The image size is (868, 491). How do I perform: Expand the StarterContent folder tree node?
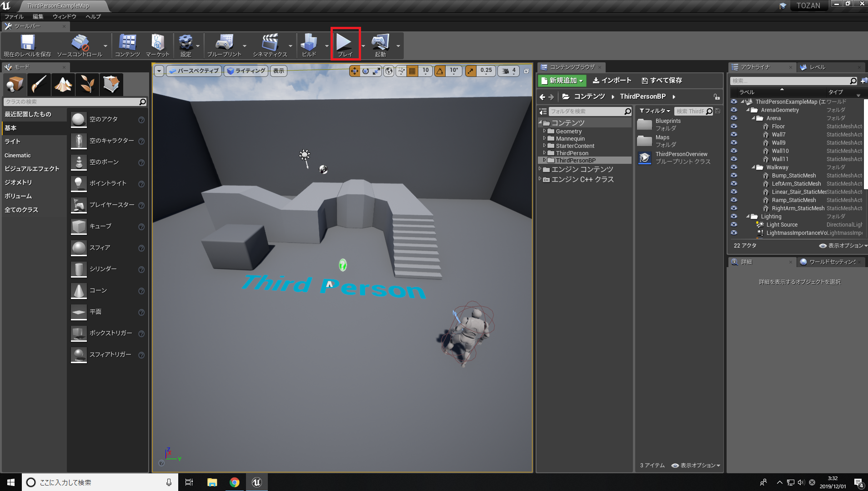[x=544, y=146]
